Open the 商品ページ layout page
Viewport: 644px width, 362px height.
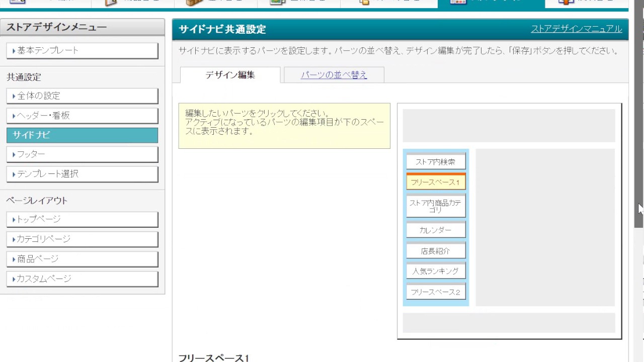pos(82,259)
